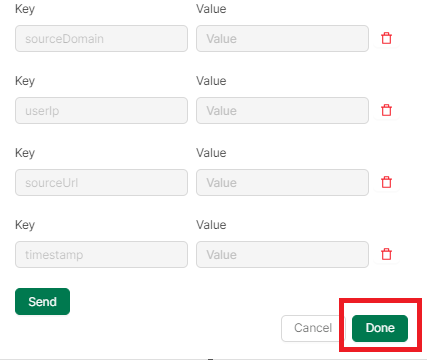Click the Key label above sourceDomain
427x360 pixels.
[25, 9]
